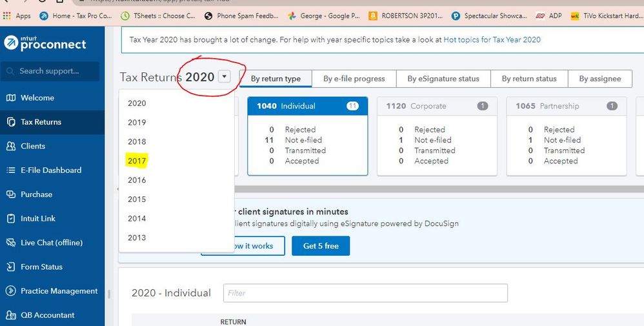This screenshot has width=644, height=326.
Task: Switch to By e-file progress tab
Action: click(354, 79)
